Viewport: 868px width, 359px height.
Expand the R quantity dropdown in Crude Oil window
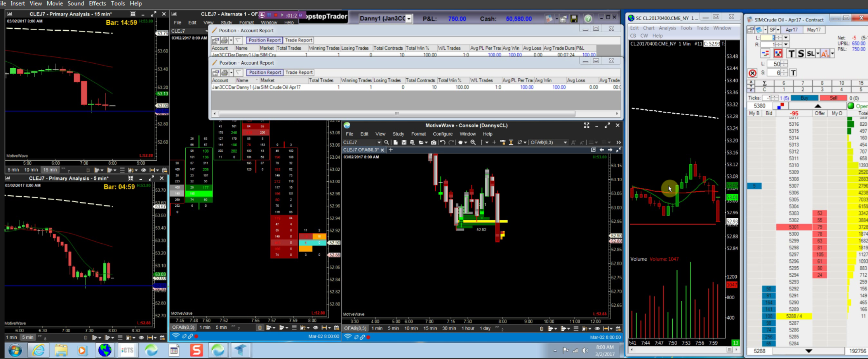[786, 45]
